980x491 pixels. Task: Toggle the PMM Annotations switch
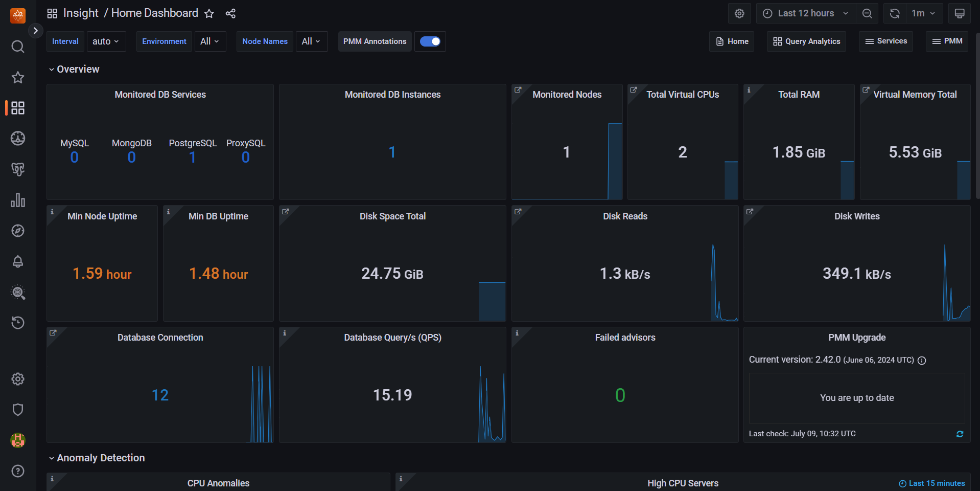pos(430,41)
